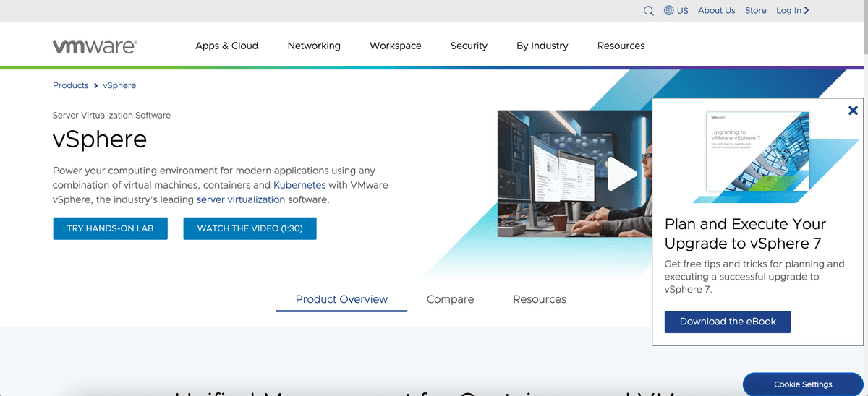
Task: Go to the Store link
Action: click(x=756, y=10)
